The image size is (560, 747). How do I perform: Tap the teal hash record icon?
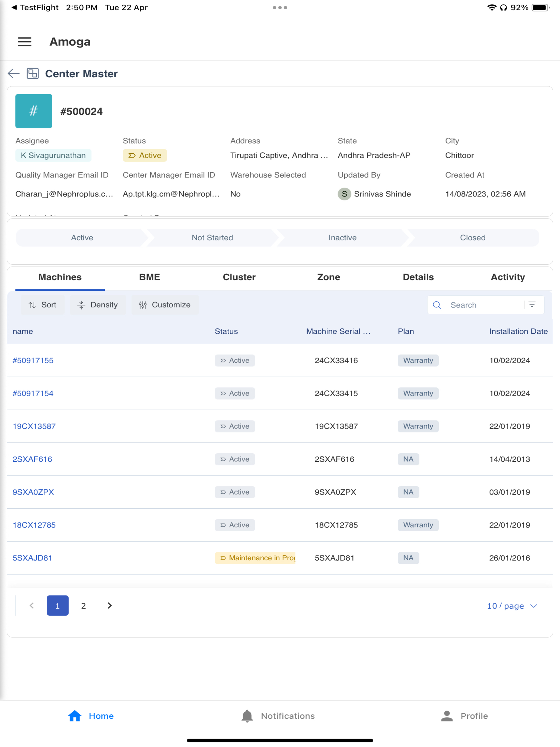pyautogui.click(x=34, y=111)
